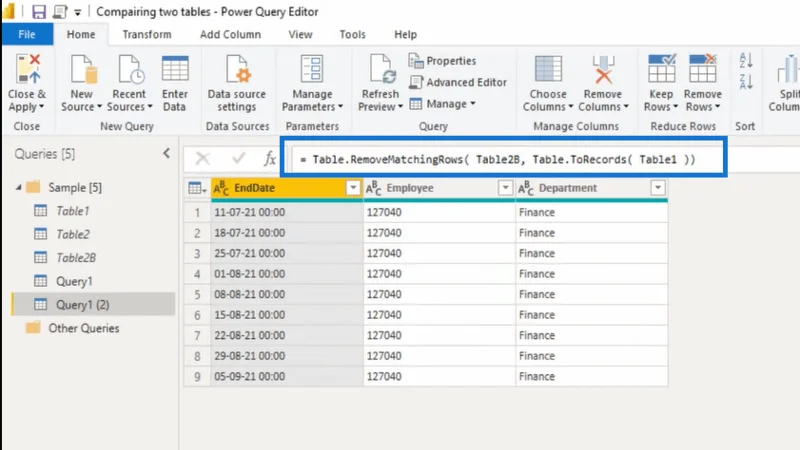Click the Save icon in title bar
800x450 pixels.
[39, 11]
